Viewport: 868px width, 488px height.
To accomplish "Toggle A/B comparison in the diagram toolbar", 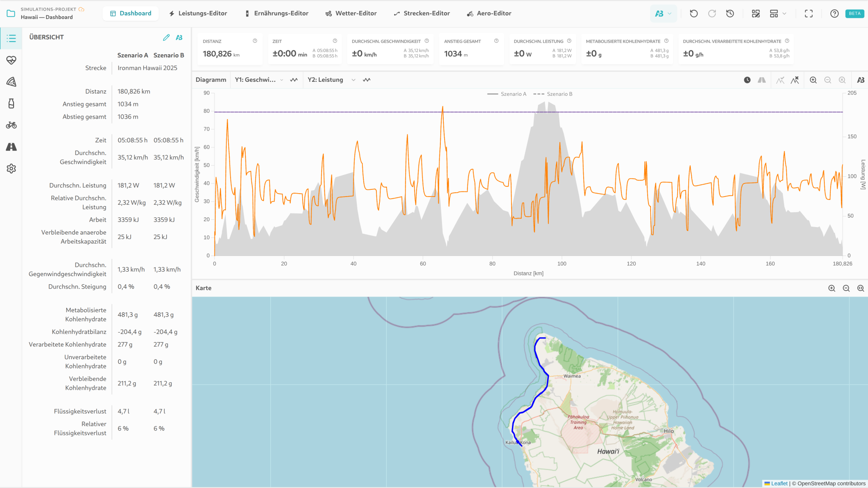I will point(861,80).
